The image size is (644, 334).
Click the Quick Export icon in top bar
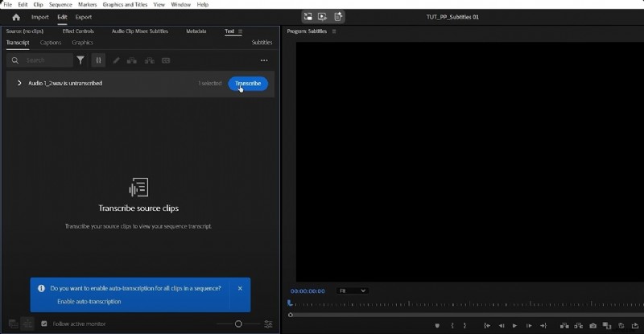click(323, 17)
